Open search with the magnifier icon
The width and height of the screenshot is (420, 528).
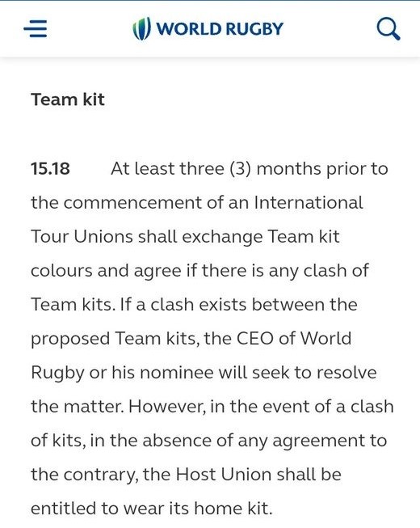388,29
